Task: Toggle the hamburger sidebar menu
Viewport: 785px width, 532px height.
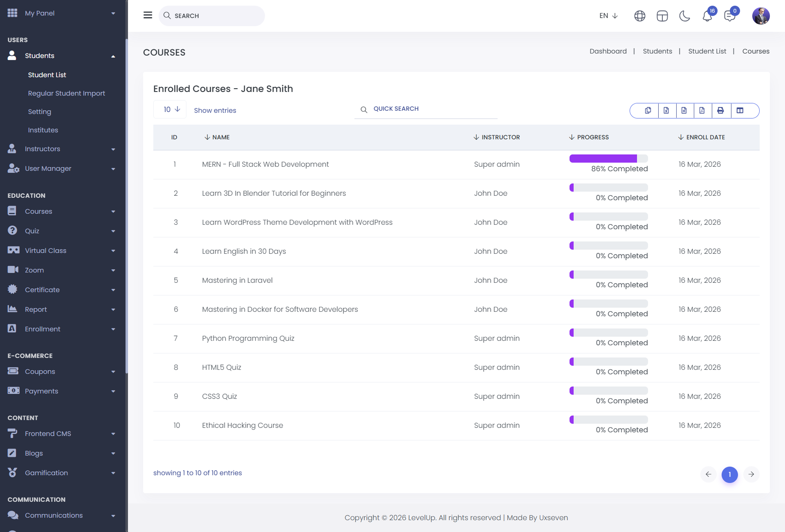Action: click(x=148, y=15)
